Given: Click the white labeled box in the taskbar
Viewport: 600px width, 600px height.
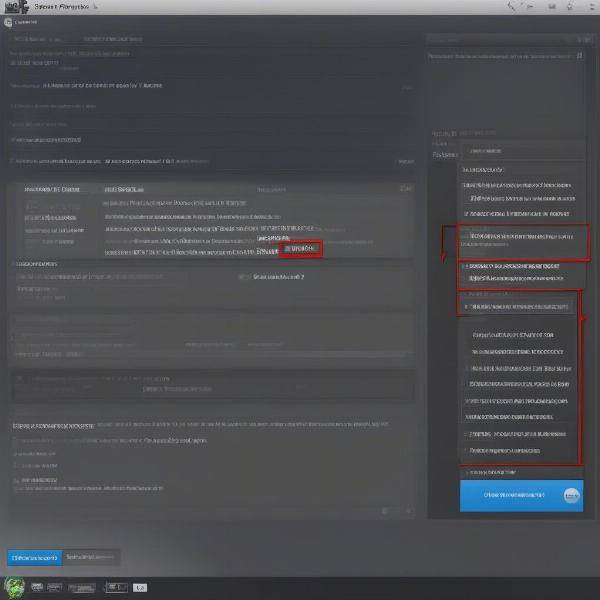Looking at the screenshot, I should coord(140,587).
